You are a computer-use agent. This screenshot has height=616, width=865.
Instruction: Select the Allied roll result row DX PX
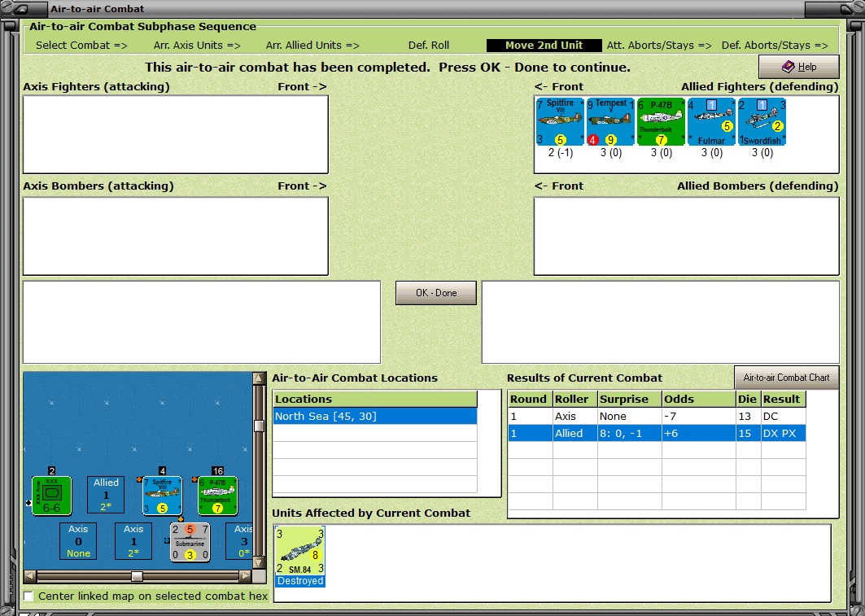(657, 434)
